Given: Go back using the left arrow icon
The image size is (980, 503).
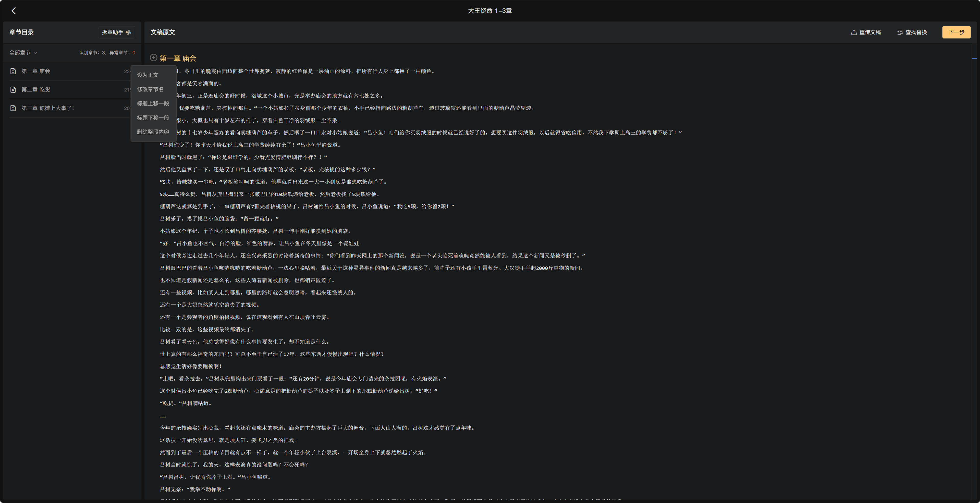Looking at the screenshot, I should click(14, 11).
